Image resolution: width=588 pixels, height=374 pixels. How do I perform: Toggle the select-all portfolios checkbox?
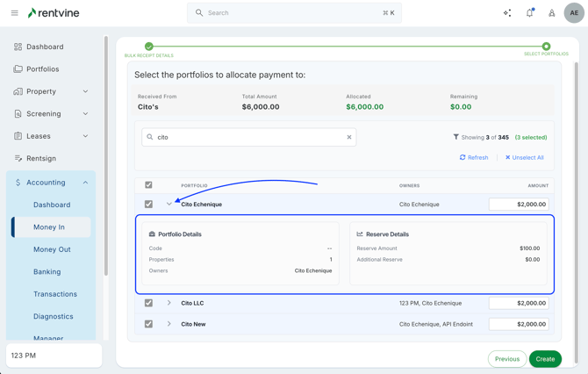click(148, 185)
